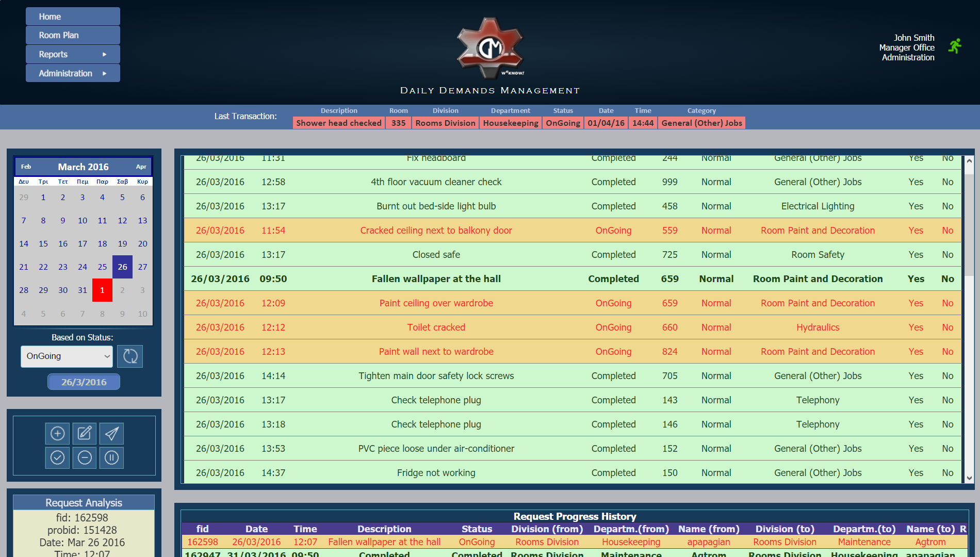980x557 pixels.
Task: Select the Fridge not working request row
Action: tap(436, 473)
